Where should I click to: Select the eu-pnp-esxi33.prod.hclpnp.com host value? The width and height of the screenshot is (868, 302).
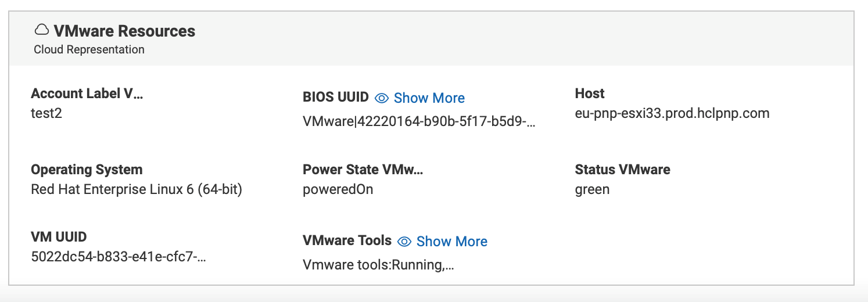(x=672, y=113)
